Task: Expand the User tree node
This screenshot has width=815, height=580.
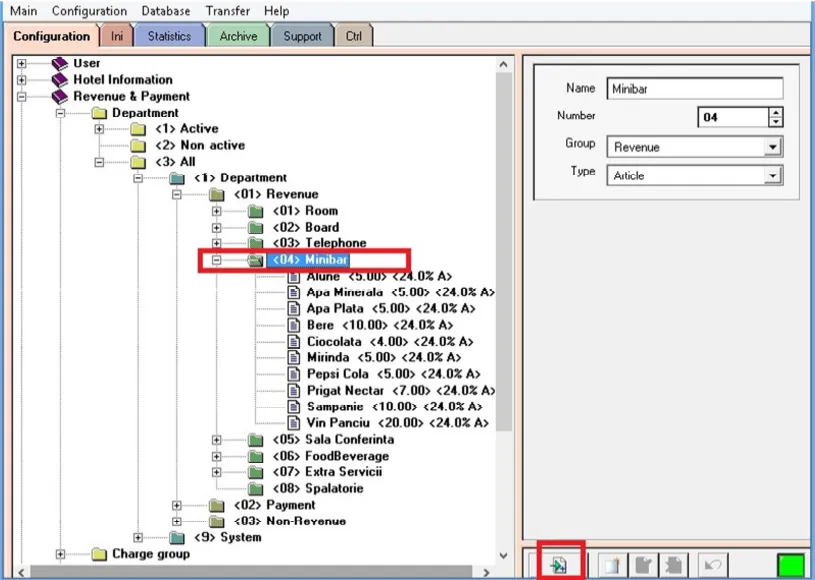Action: (21, 63)
